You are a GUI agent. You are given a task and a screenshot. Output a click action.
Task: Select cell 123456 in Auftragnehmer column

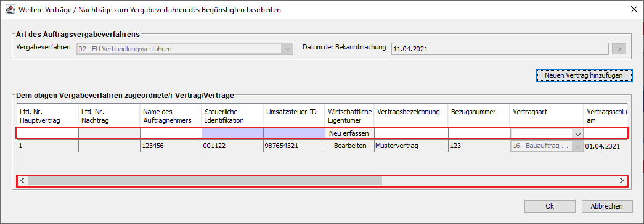pyautogui.click(x=171, y=146)
